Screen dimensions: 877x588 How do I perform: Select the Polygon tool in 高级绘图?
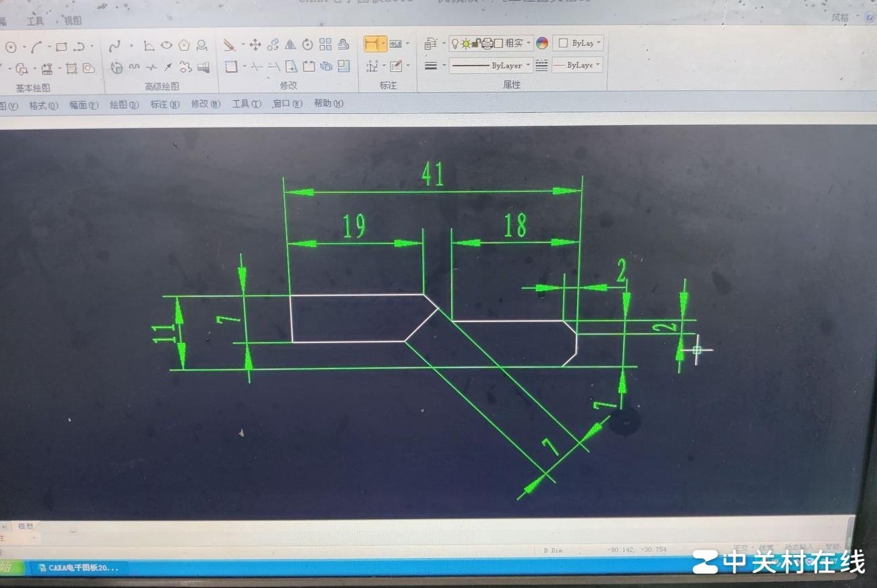point(183,45)
